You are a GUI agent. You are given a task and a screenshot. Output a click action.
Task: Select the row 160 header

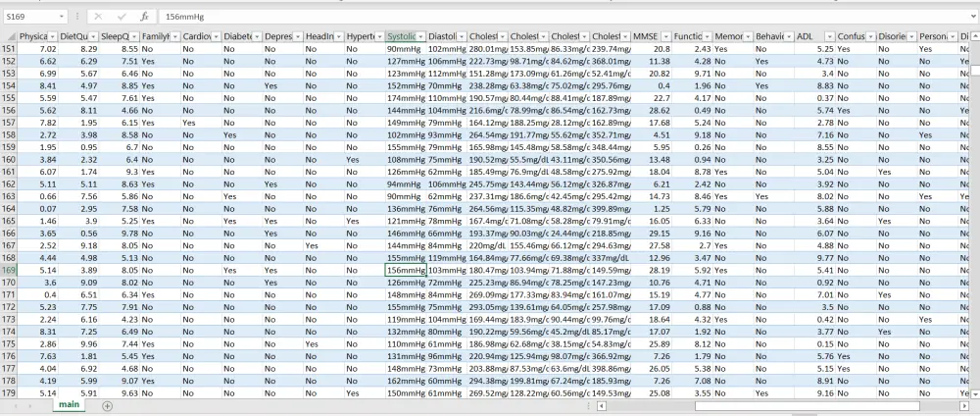(x=9, y=160)
